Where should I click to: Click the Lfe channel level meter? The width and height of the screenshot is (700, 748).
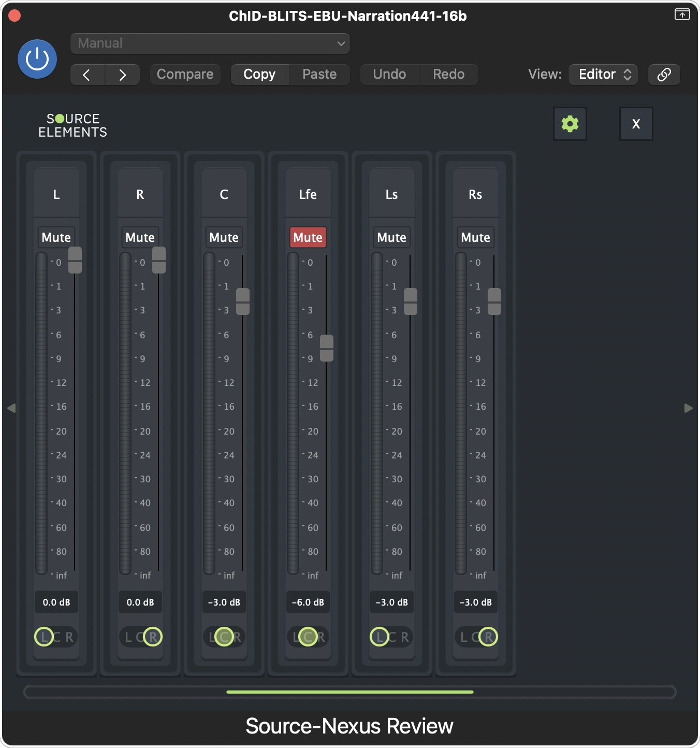click(293, 413)
